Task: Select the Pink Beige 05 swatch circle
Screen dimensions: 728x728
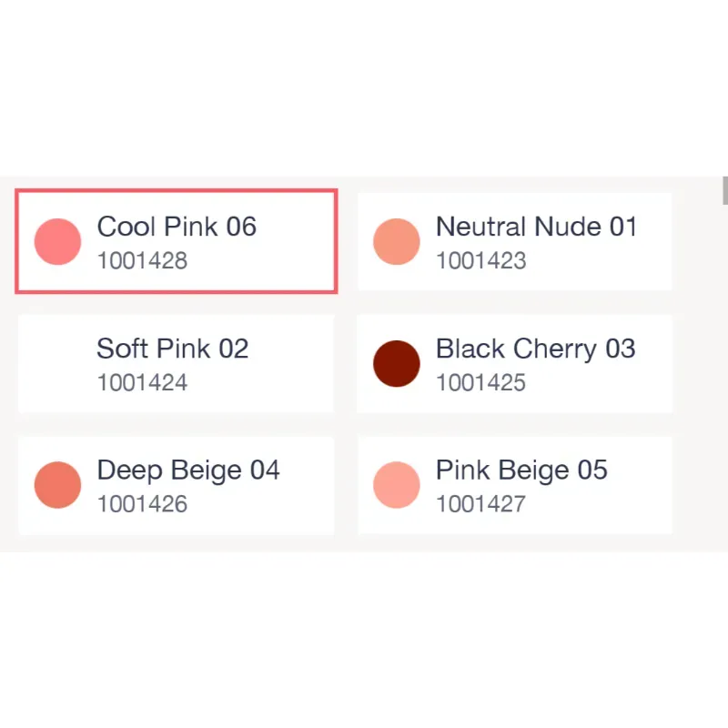Action: (x=397, y=484)
